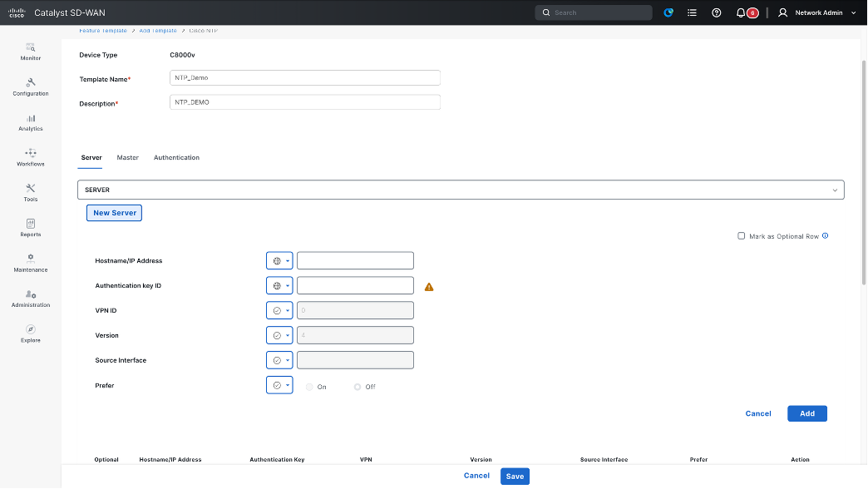
Task: Select the On radio button for Prefer
Action: (x=308, y=386)
